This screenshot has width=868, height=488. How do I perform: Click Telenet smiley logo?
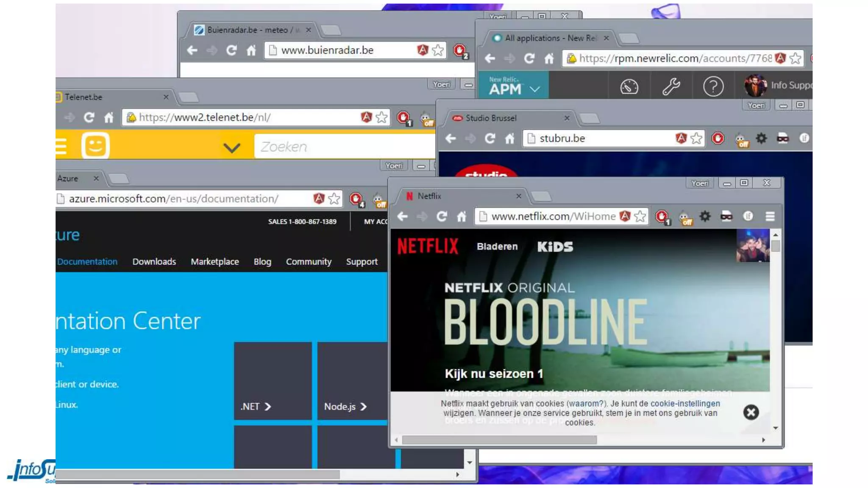click(x=95, y=146)
